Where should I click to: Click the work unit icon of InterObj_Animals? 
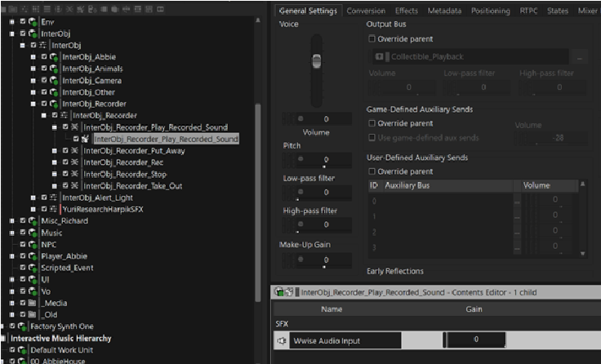click(x=54, y=69)
